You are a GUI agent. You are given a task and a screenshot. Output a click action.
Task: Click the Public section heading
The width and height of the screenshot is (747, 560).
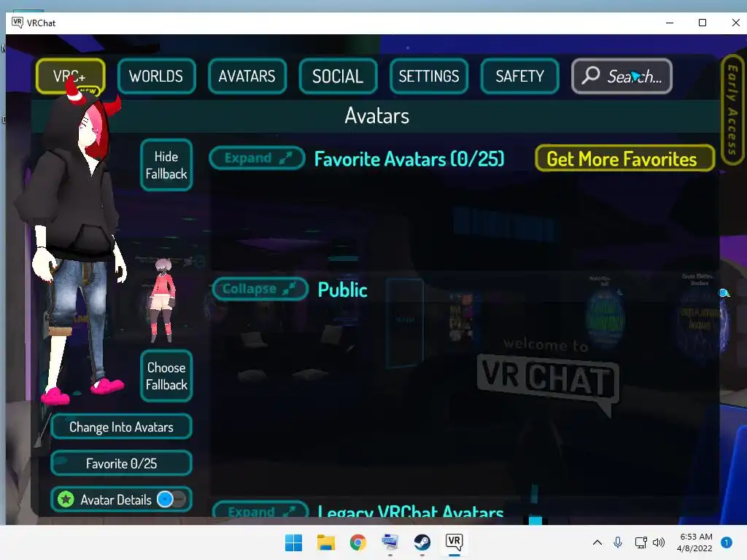point(343,289)
